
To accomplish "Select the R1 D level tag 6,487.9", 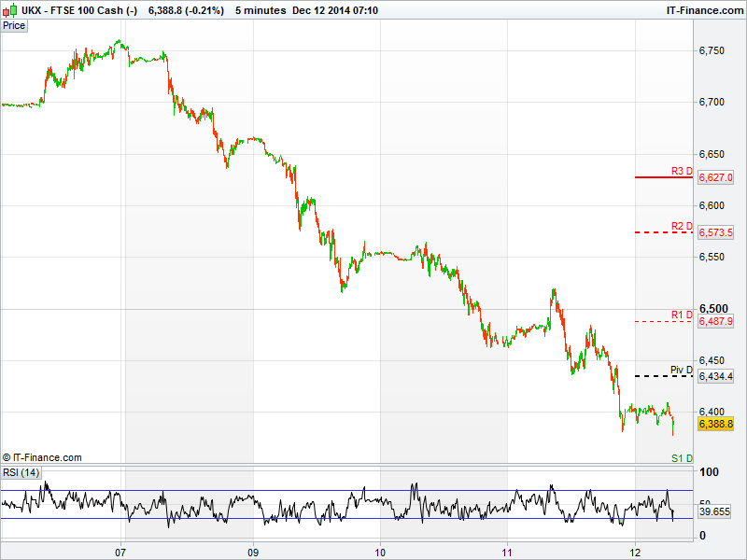I will point(716,321).
